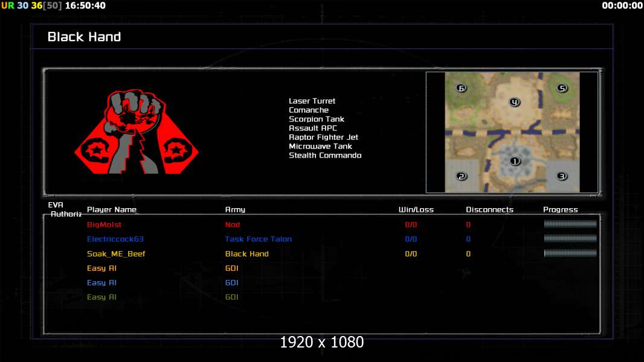Click the Raptor Fighter Jet entry
Image resolution: width=644 pixels, height=362 pixels.
tap(323, 137)
